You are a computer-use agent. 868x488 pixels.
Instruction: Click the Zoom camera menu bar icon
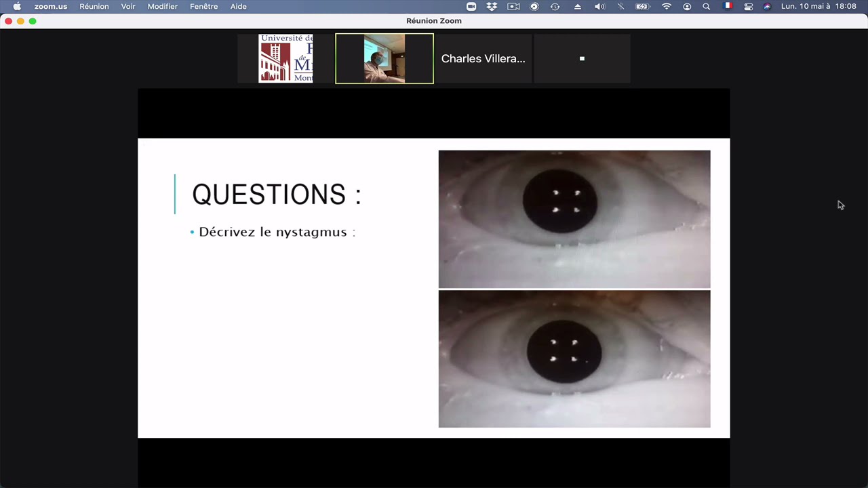point(471,6)
